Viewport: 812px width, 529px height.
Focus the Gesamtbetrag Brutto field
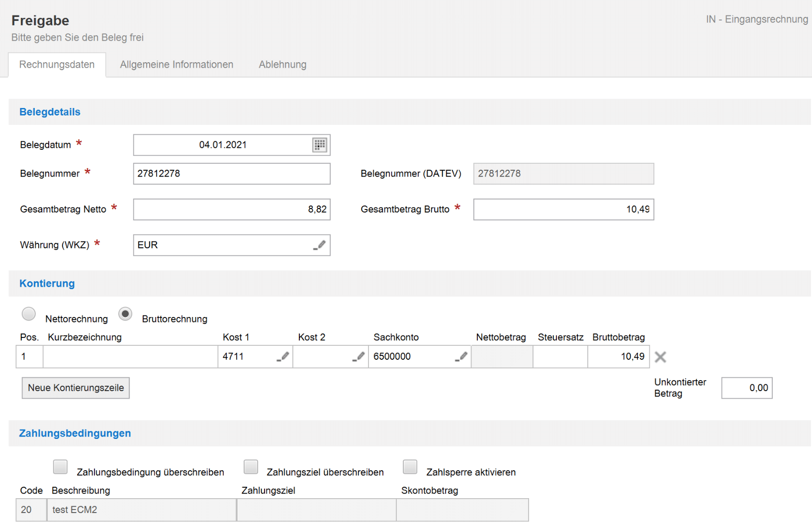click(x=563, y=210)
